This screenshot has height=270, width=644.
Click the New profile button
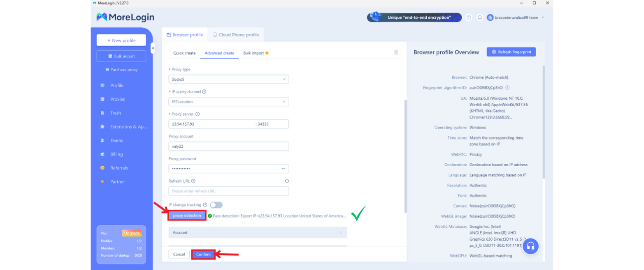(121, 40)
